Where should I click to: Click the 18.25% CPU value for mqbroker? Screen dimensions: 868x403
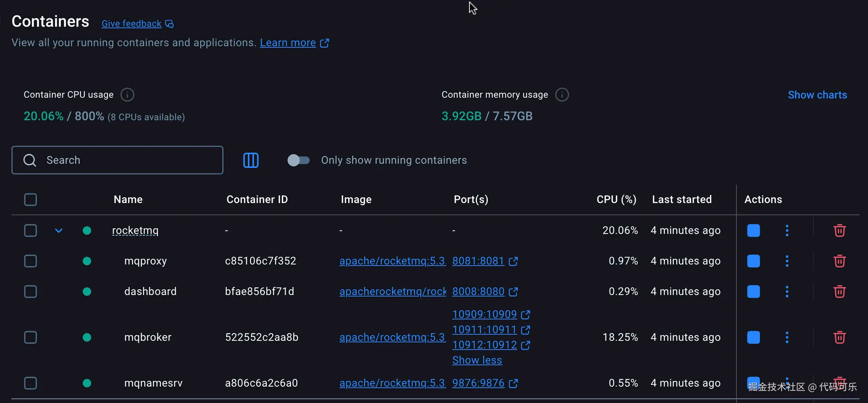[x=620, y=337]
